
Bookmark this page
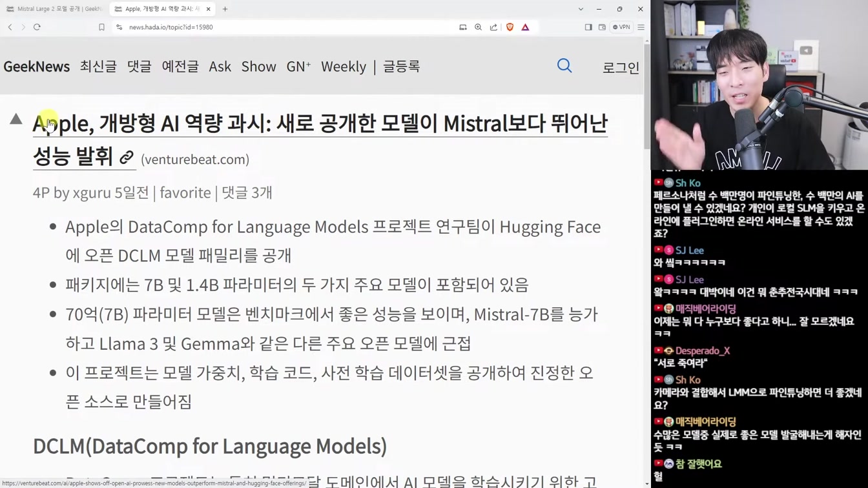[101, 27]
